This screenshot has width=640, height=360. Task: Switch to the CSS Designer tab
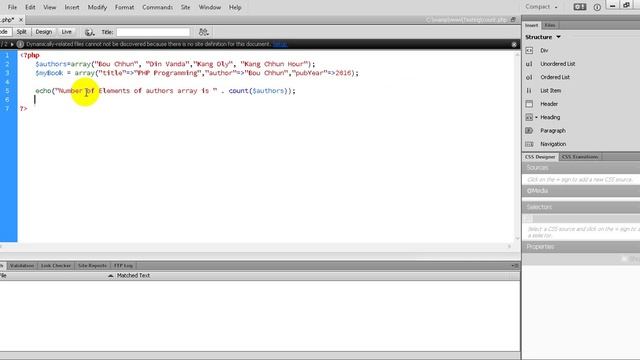540,157
